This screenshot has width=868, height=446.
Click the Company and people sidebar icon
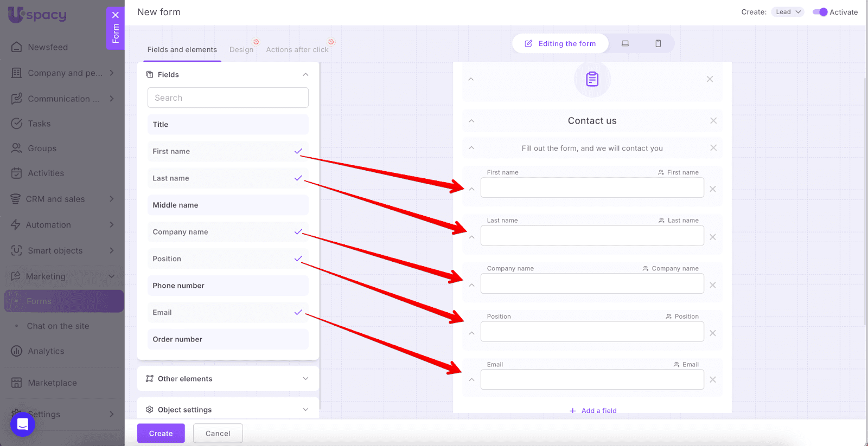click(x=17, y=73)
